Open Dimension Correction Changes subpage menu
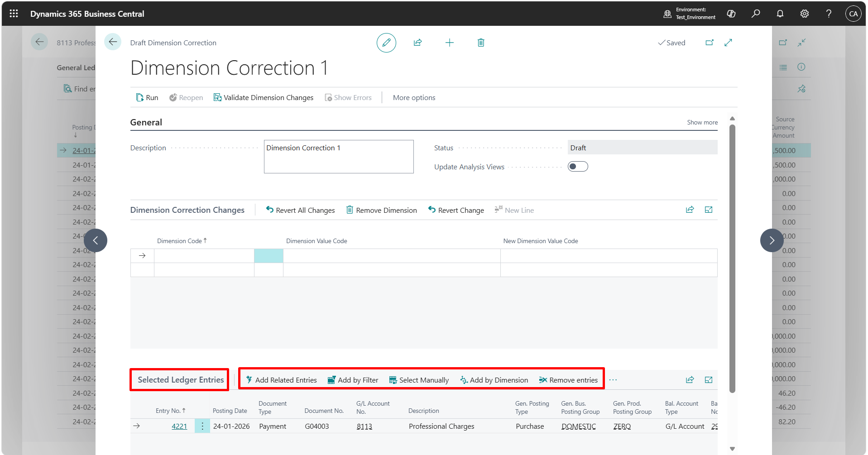 [187, 210]
